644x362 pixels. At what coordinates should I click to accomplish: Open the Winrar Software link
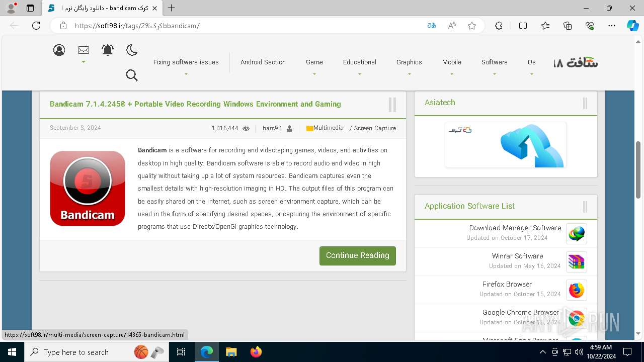point(517,256)
